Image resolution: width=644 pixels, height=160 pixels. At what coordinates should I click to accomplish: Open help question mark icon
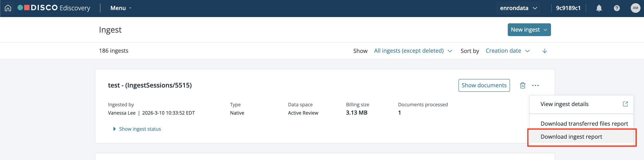(x=617, y=8)
